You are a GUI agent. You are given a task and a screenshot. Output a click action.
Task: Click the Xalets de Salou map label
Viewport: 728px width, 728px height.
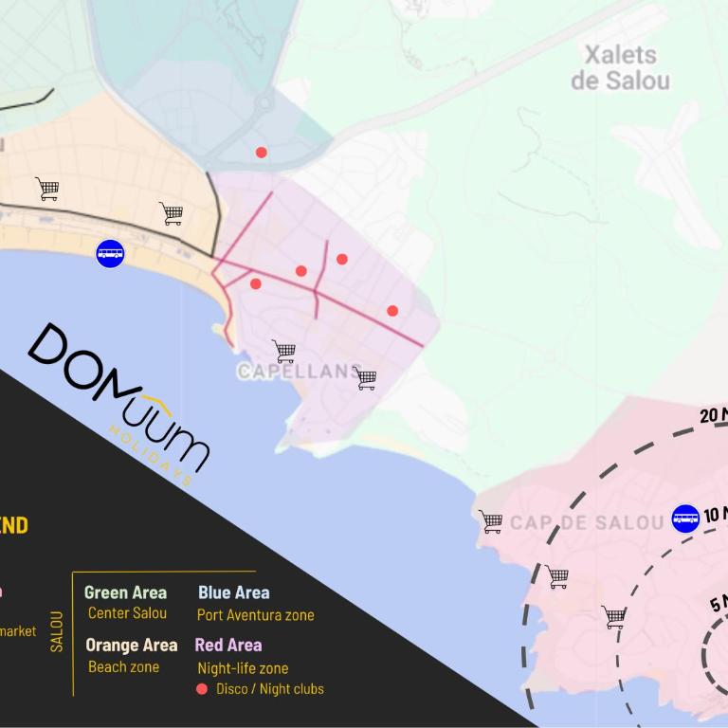(x=621, y=68)
